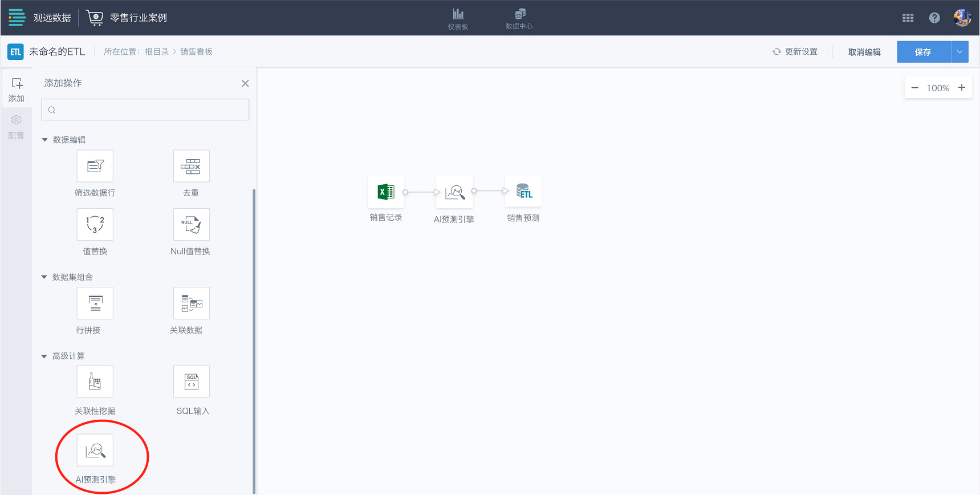Image resolution: width=980 pixels, height=495 pixels.
Task: Select the AI预测引擎 node on canvas
Action: (454, 192)
